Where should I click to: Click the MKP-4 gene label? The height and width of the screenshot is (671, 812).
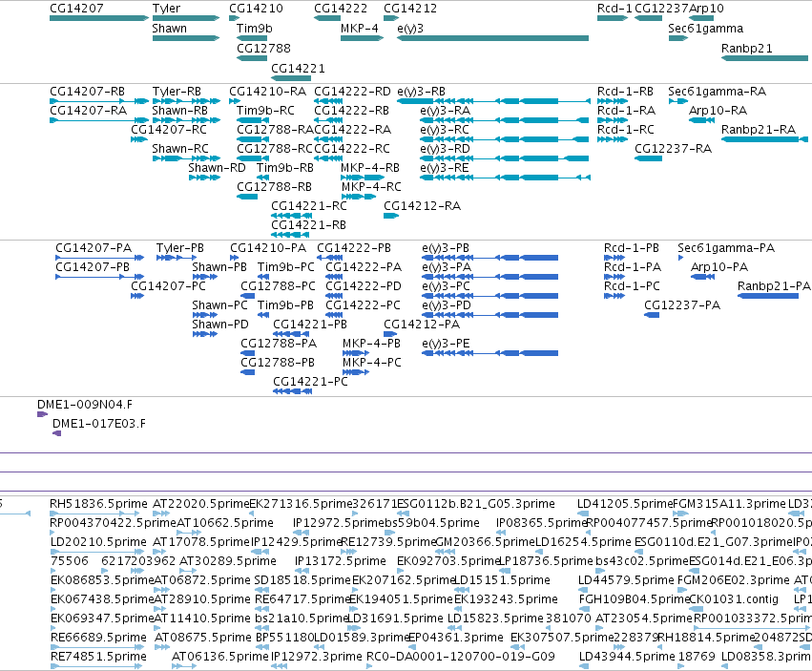click(360, 29)
